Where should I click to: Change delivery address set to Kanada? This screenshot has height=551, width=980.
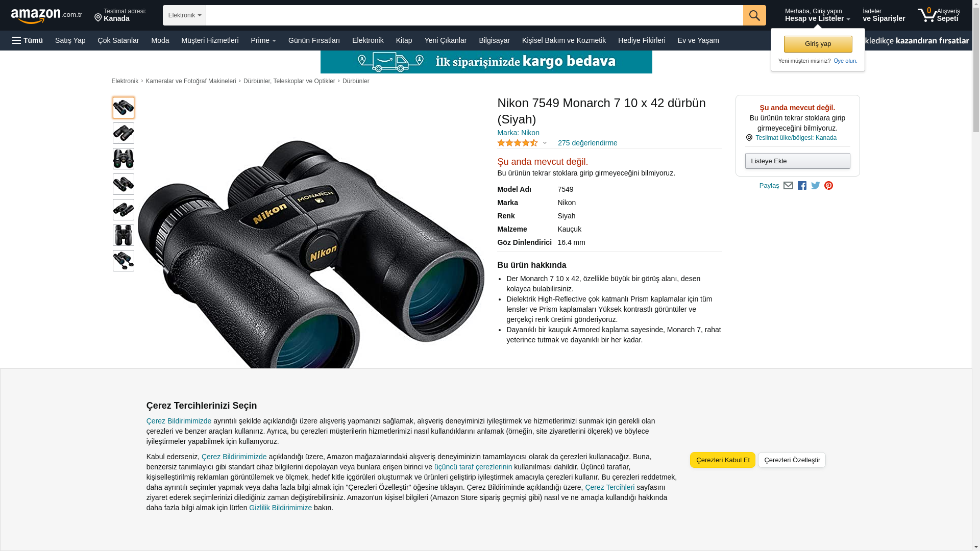(120, 15)
